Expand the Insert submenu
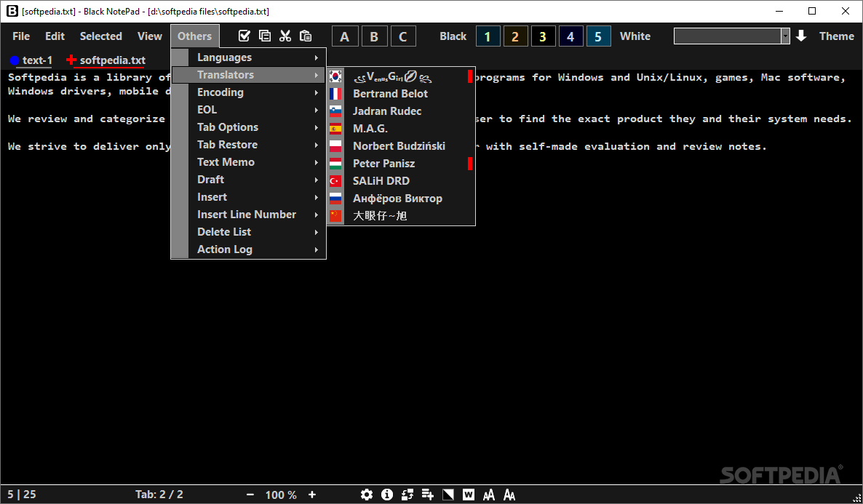Viewport: 863px width, 504px height. [x=249, y=197]
